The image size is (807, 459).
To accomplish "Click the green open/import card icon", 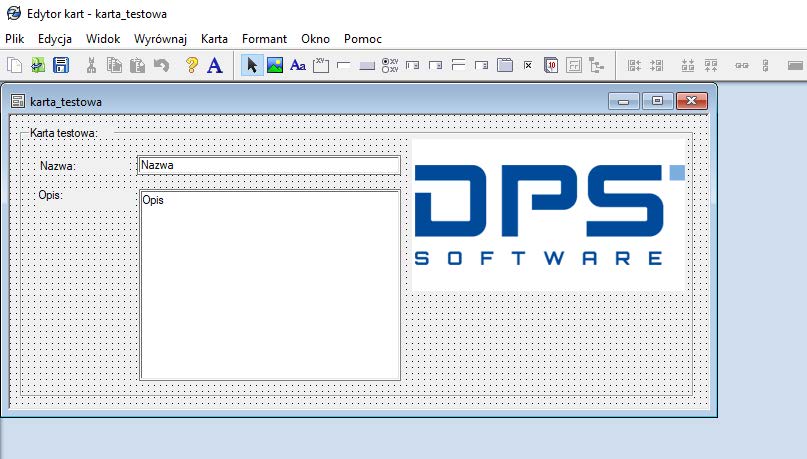I will pyautogui.click(x=38, y=65).
